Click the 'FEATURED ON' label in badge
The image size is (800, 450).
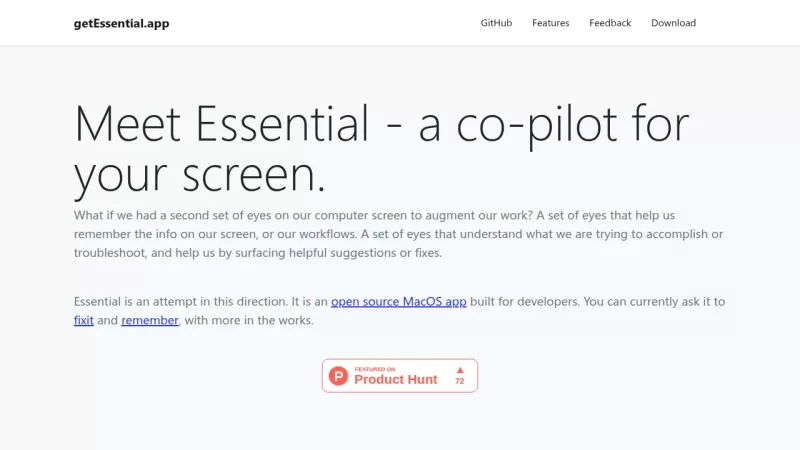pyautogui.click(x=375, y=369)
